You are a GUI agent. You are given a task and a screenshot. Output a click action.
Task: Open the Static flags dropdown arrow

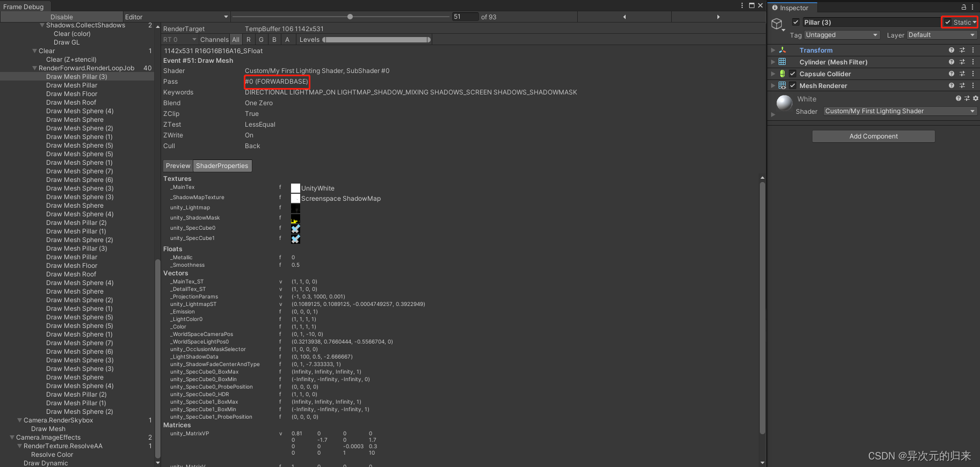[974, 22]
